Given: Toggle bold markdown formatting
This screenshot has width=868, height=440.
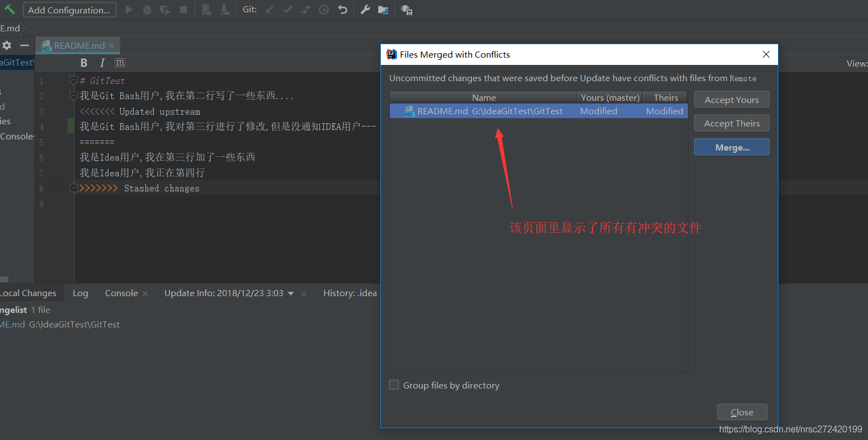Looking at the screenshot, I should coord(84,63).
